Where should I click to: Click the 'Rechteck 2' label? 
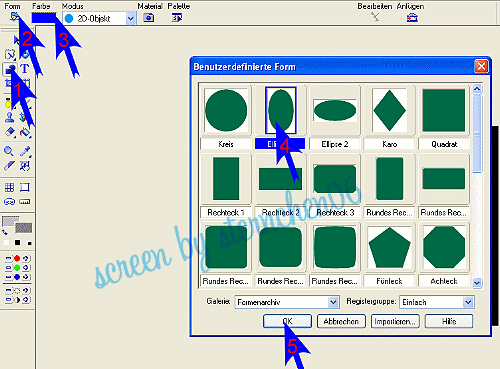tap(280, 212)
